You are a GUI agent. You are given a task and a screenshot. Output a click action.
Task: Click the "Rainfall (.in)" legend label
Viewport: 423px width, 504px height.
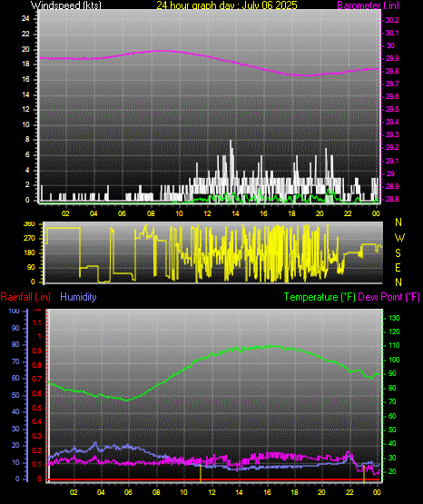click(25, 297)
